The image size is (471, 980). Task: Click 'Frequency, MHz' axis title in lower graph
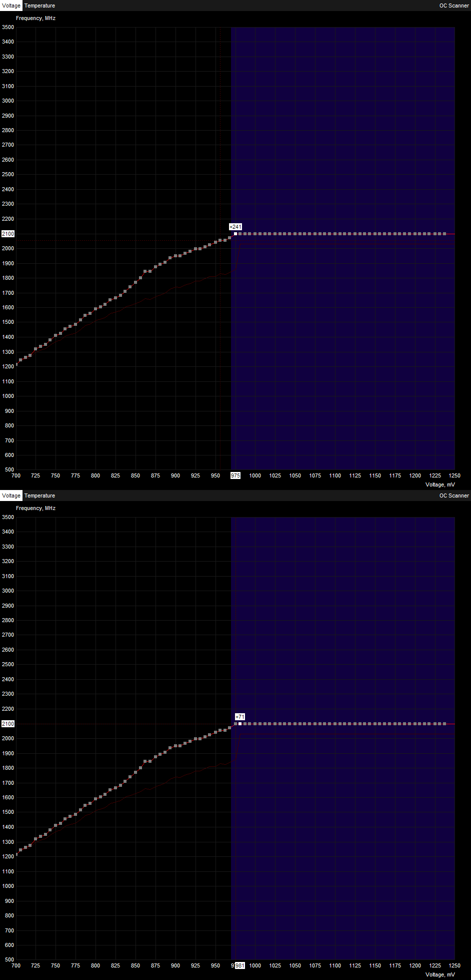click(35, 508)
